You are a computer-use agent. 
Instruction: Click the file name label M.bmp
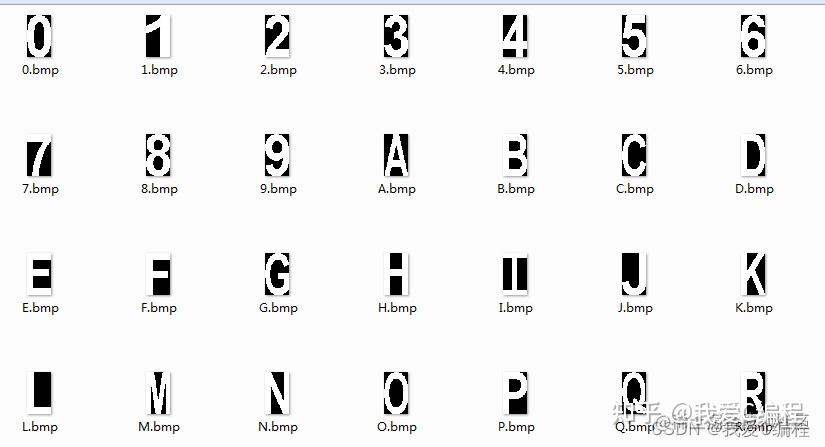(159, 427)
